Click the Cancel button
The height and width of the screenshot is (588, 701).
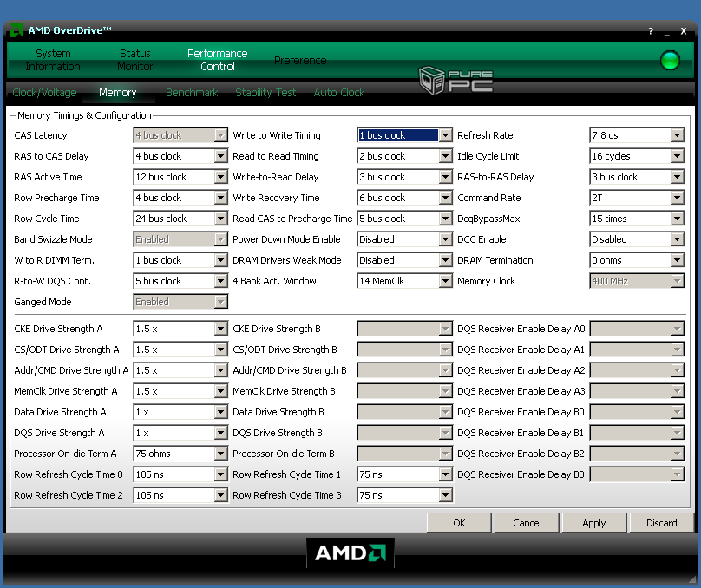point(527,523)
